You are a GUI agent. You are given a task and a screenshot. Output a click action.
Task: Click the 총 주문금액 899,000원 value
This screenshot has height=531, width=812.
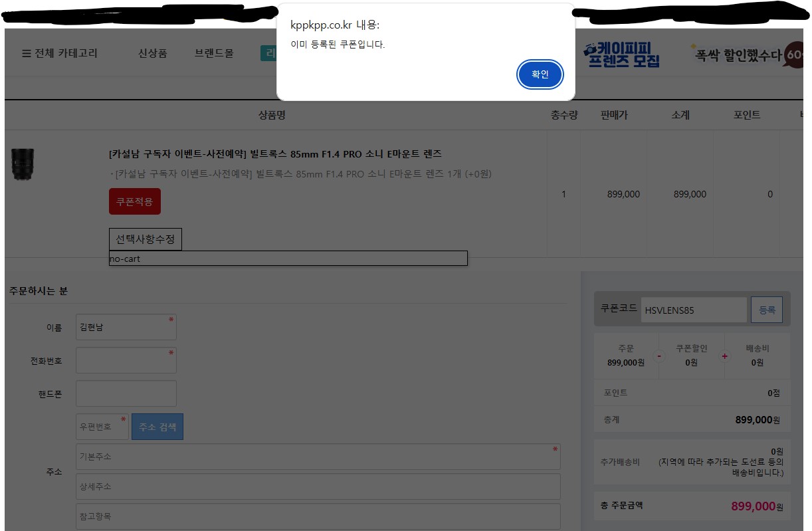757,506
